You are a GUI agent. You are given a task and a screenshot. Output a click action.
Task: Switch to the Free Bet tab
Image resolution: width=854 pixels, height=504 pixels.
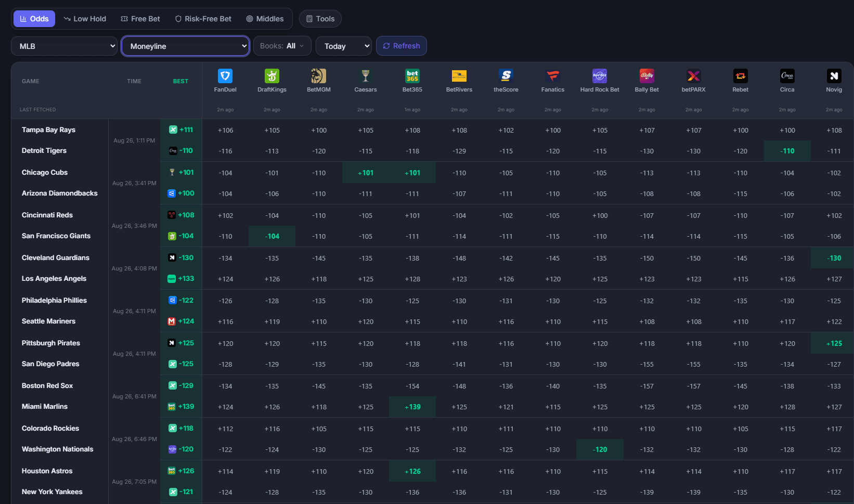point(140,19)
